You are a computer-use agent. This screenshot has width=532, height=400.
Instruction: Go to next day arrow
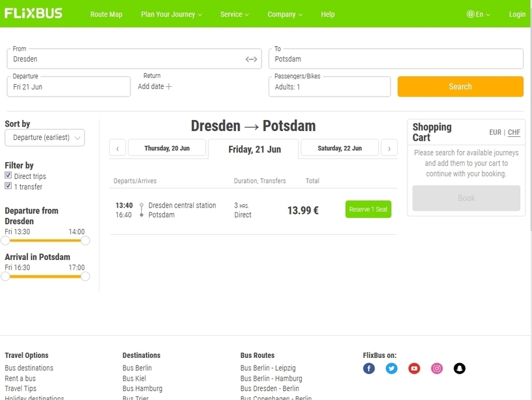click(389, 148)
